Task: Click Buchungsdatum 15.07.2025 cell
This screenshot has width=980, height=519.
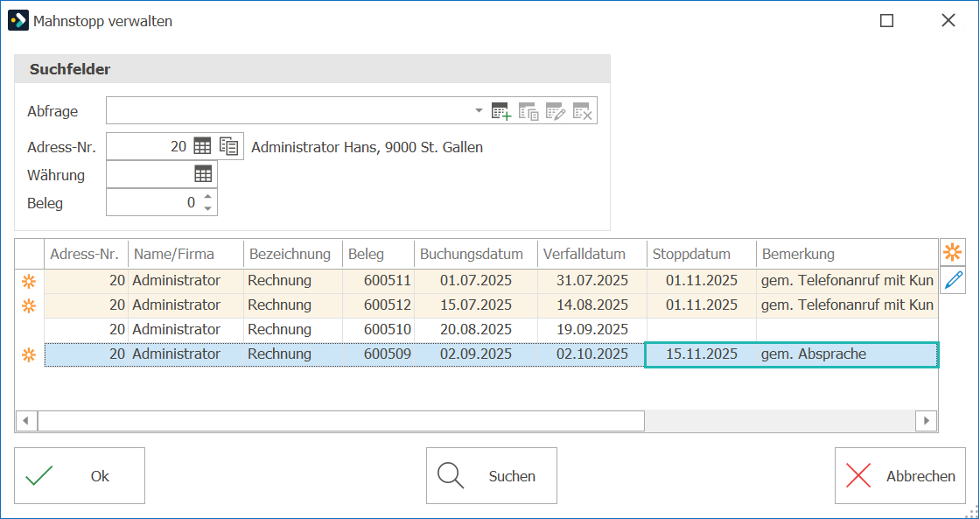Action: pyautogui.click(x=476, y=305)
